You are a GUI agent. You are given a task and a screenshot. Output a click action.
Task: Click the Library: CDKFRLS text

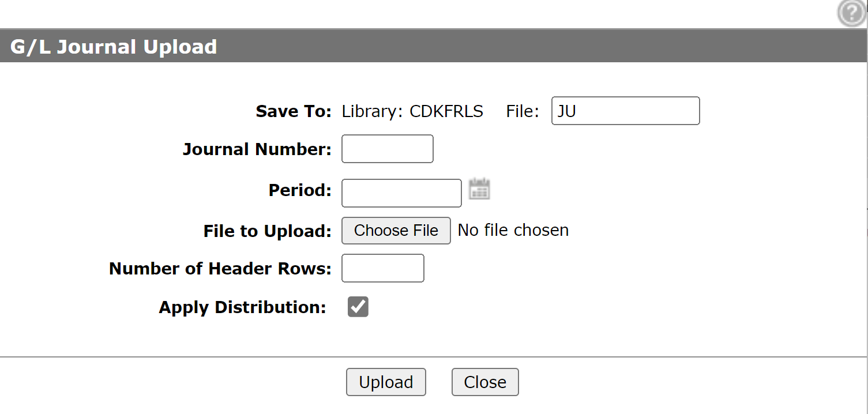pyautogui.click(x=412, y=111)
